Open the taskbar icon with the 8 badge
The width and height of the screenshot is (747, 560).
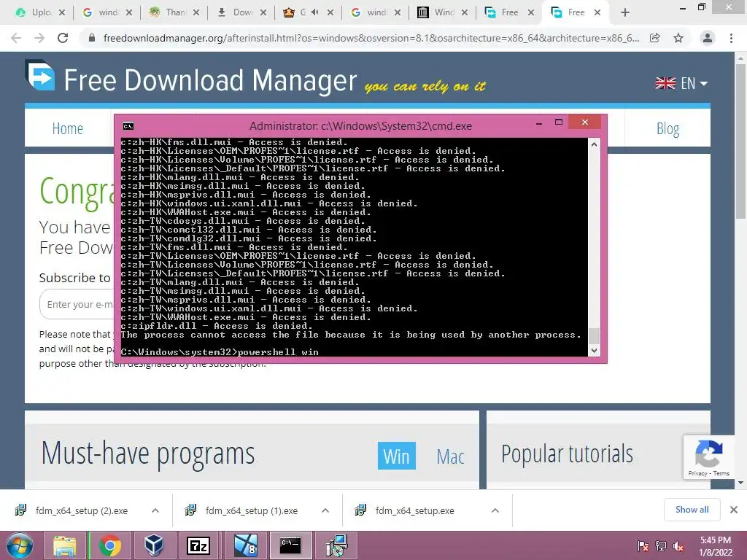point(245,545)
